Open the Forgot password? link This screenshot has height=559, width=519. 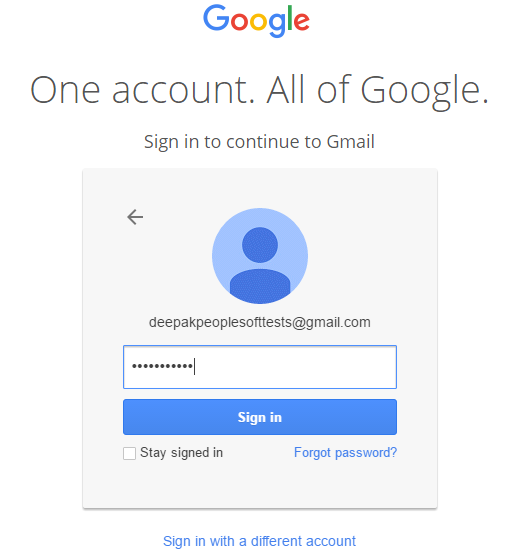point(345,453)
